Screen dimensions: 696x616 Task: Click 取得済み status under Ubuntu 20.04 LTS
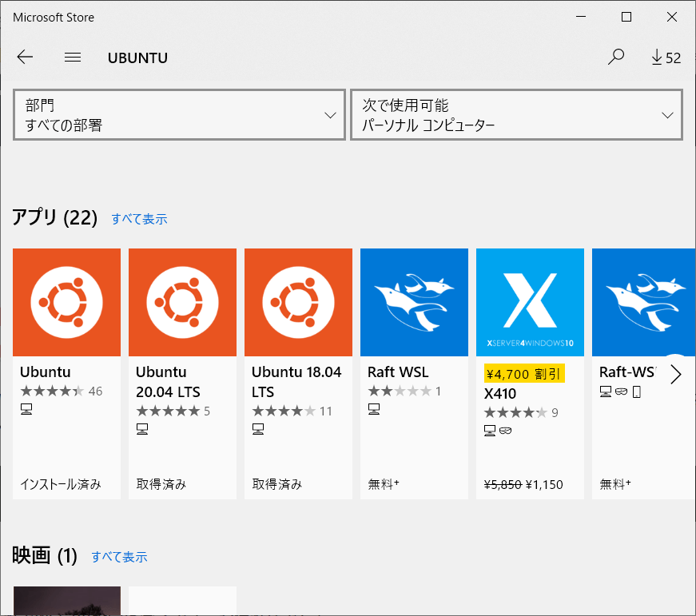(161, 484)
